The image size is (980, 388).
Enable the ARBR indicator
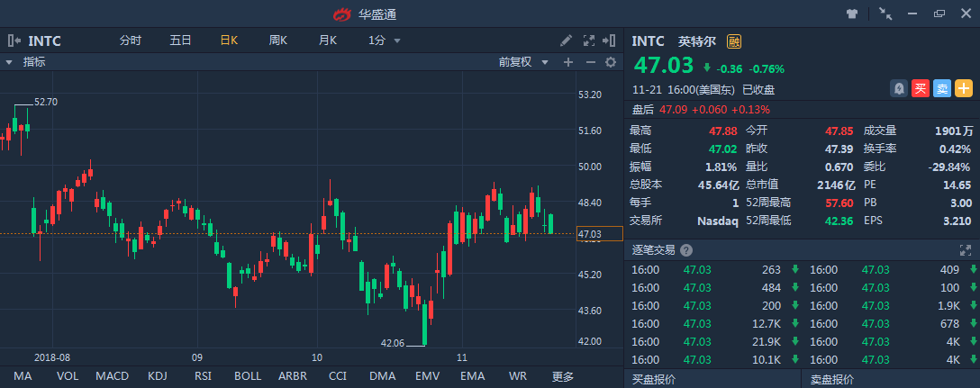tap(293, 376)
